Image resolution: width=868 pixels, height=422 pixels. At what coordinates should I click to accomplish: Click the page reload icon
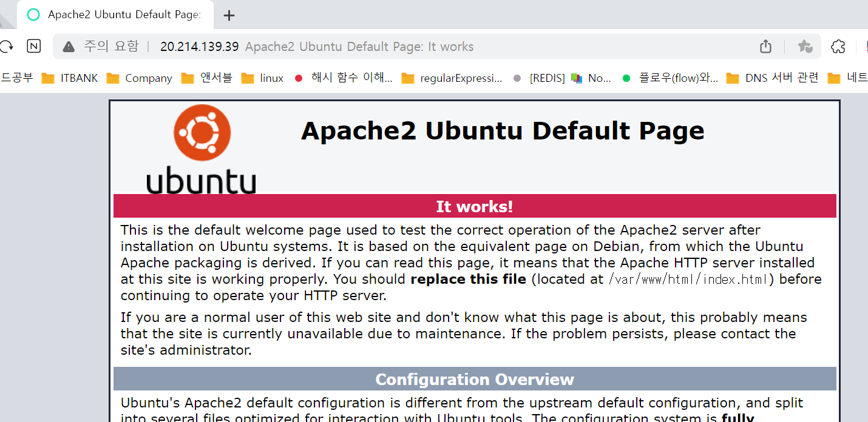point(6,46)
